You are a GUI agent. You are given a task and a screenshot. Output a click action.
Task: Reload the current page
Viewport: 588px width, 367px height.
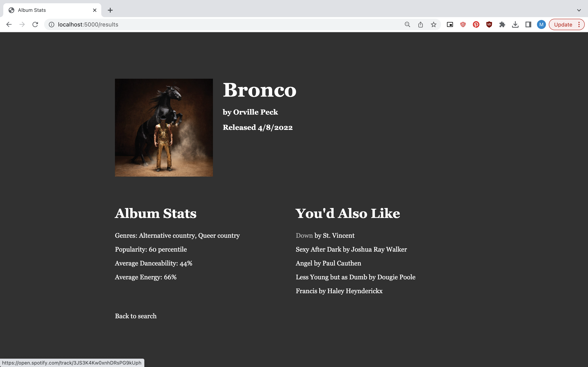(35, 24)
